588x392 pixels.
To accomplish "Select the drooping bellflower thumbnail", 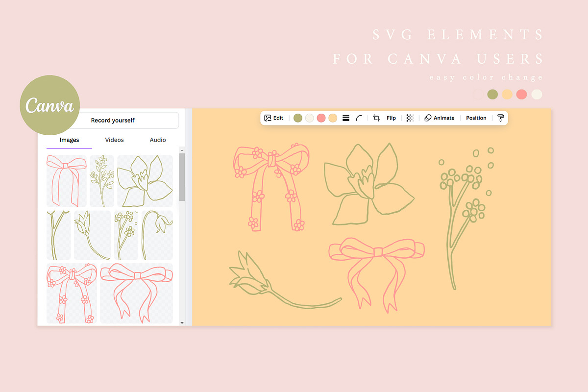I will coord(157,235).
